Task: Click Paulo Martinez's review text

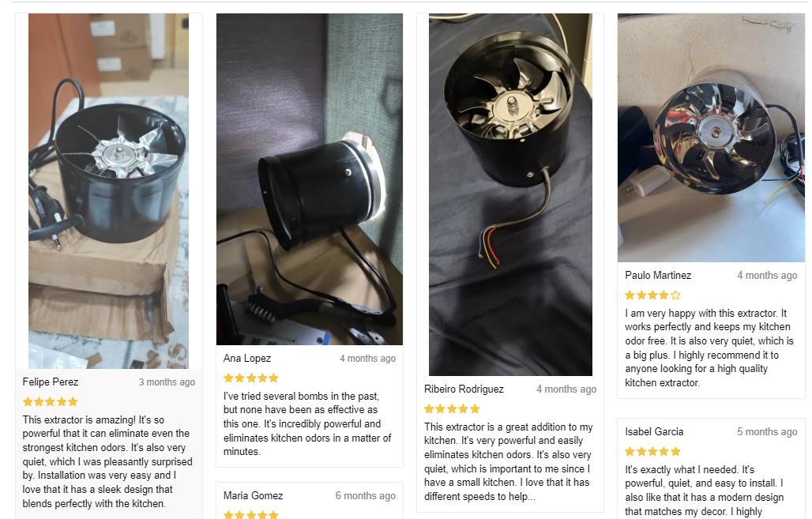Action: pos(709,348)
